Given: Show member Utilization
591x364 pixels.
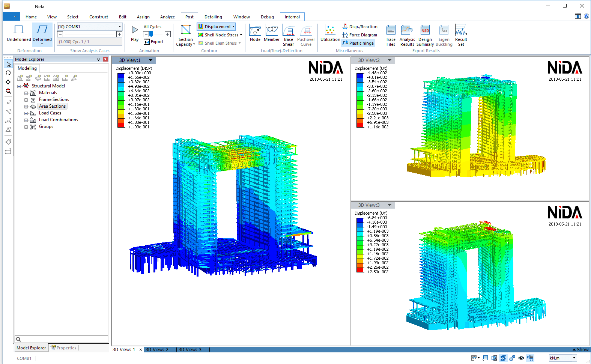Looking at the screenshot, I should tap(330, 33).
